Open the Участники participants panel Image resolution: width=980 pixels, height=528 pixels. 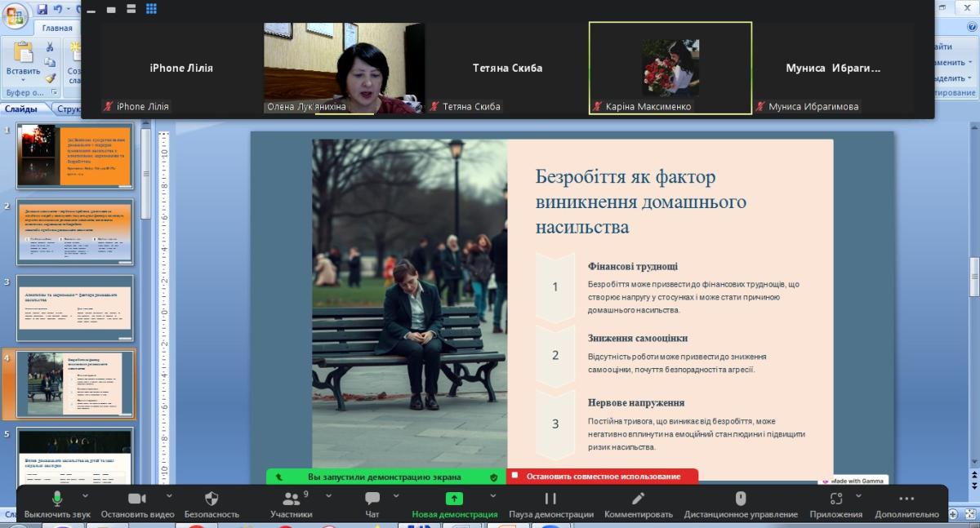pyautogui.click(x=292, y=503)
